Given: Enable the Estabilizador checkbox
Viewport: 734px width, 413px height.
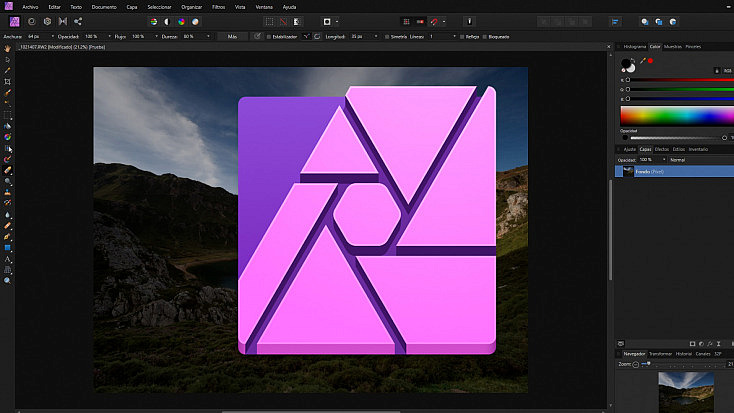Looking at the screenshot, I should pyautogui.click(x=269, y=37).
